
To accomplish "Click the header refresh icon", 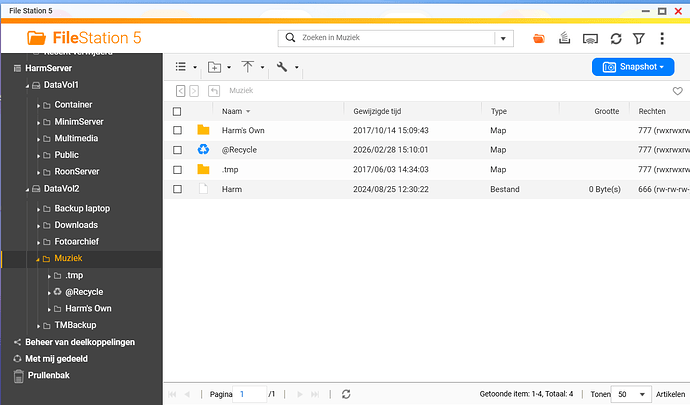I will (x=616, y=39).
